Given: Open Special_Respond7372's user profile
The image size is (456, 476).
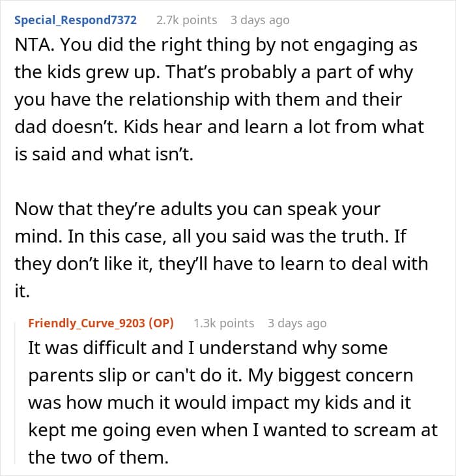Looking at the screenshot, I should [76, 20].
